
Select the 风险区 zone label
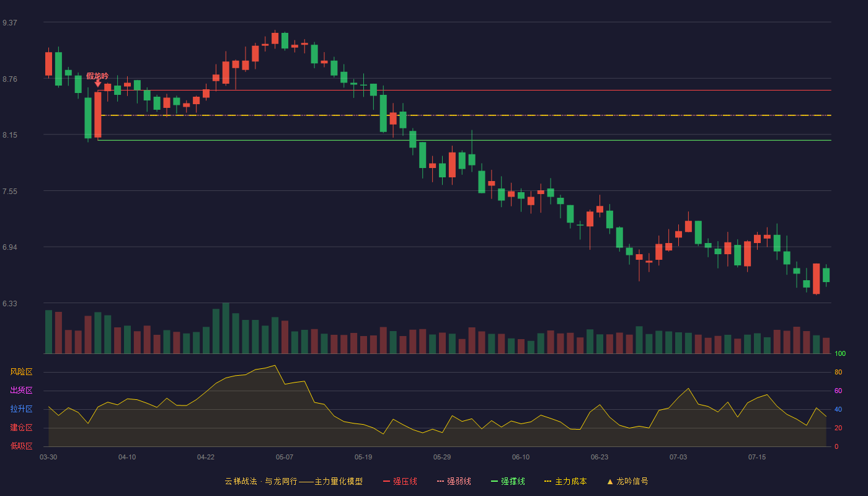(21, 372)
